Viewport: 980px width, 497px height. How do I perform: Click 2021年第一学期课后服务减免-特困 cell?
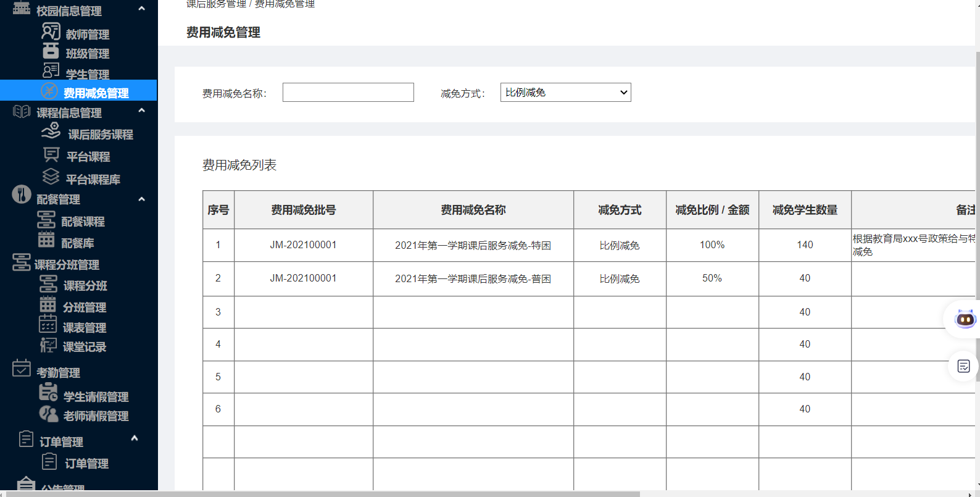[473, 246]
